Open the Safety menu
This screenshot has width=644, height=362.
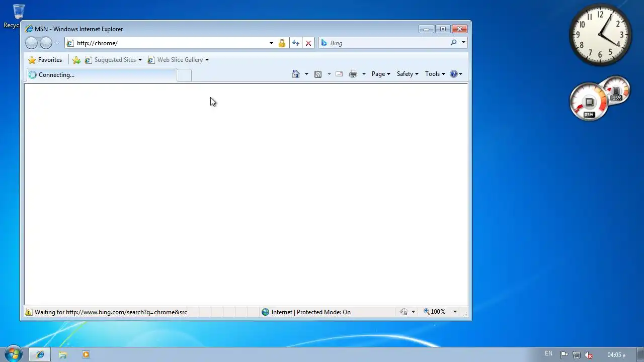tap(408, 74)
